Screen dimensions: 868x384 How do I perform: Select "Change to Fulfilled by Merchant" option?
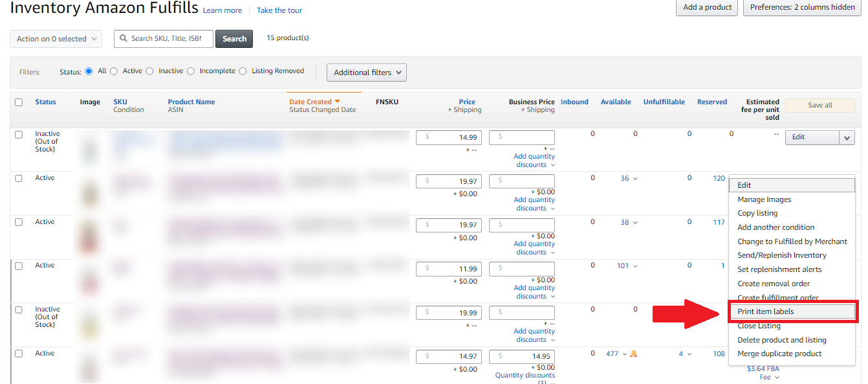coord(793,241)
